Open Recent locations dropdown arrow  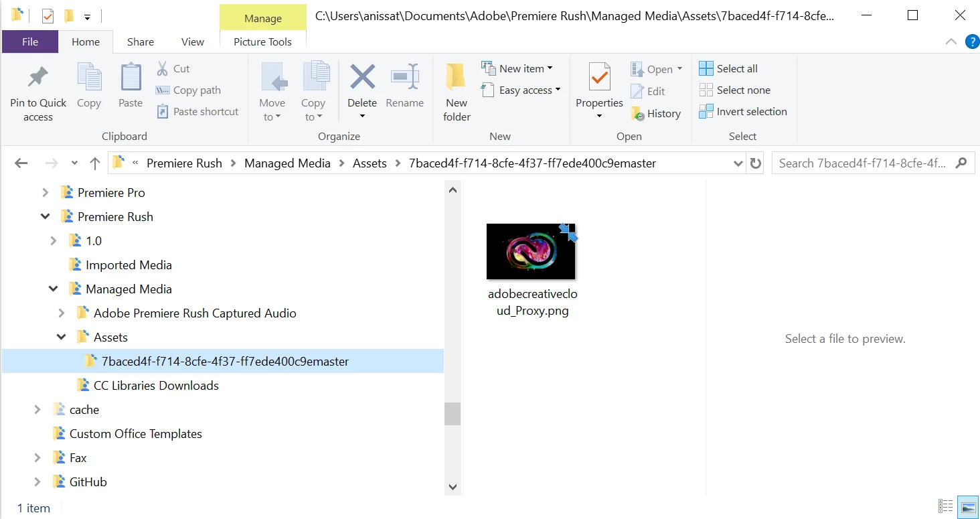click(x=74, y=163)
